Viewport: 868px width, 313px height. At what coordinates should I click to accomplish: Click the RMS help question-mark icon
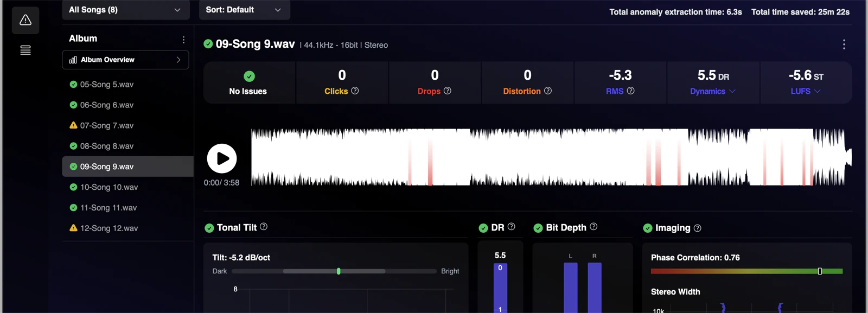[630, 91]
